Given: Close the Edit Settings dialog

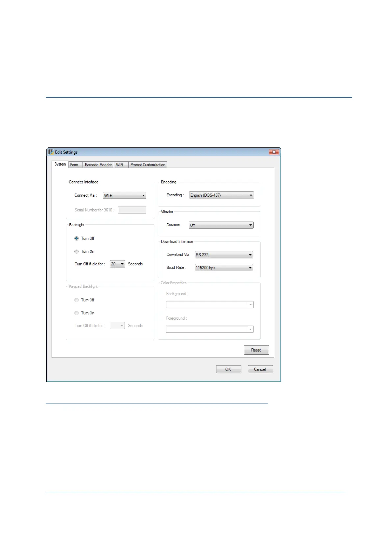Looking at the screenshot, I should (x=274, y=152).
